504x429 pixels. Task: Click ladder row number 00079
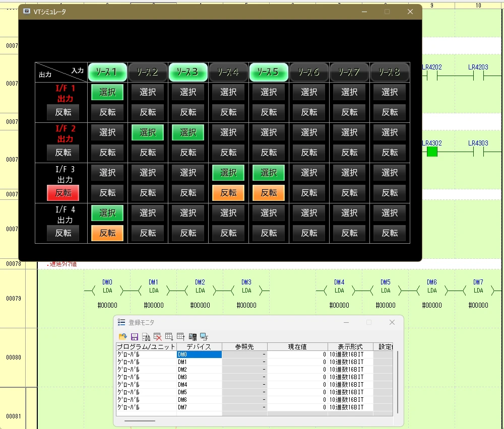[14, 298]
